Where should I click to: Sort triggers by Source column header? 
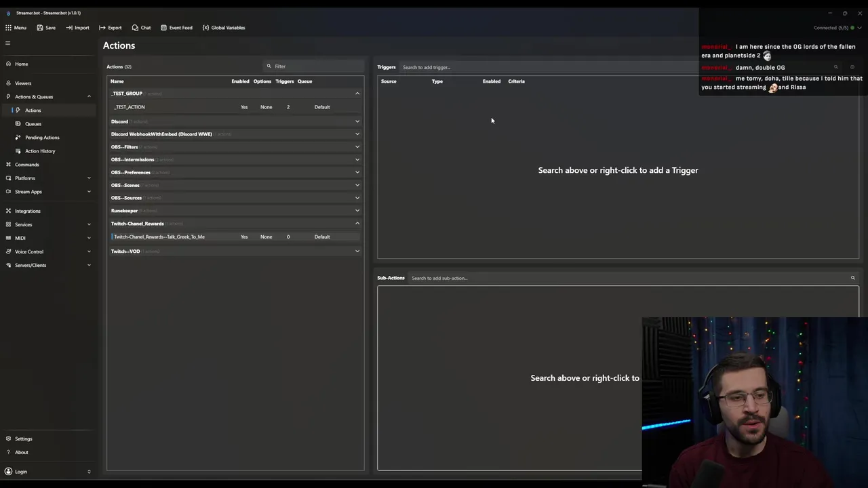(x=389, y=81)
